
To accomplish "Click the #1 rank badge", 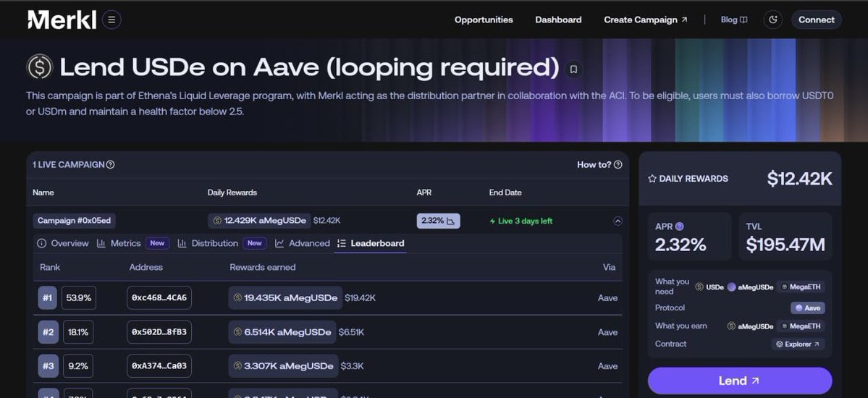I will pos(48,298).
